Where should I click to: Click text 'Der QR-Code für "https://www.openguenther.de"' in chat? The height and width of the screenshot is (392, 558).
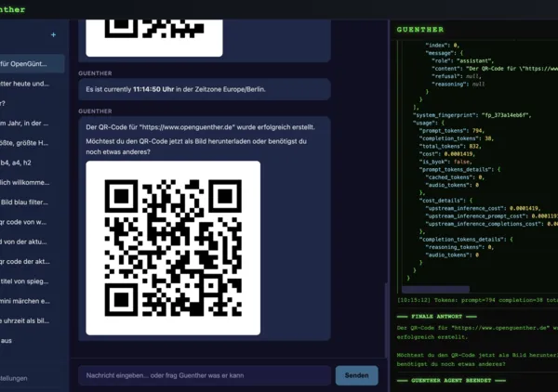(161, 127)
